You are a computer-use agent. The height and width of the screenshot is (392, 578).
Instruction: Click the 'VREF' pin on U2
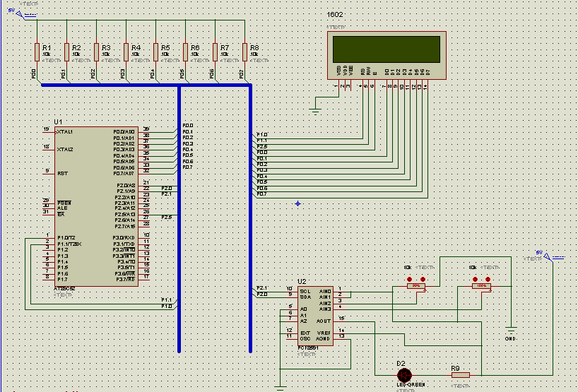324,333
